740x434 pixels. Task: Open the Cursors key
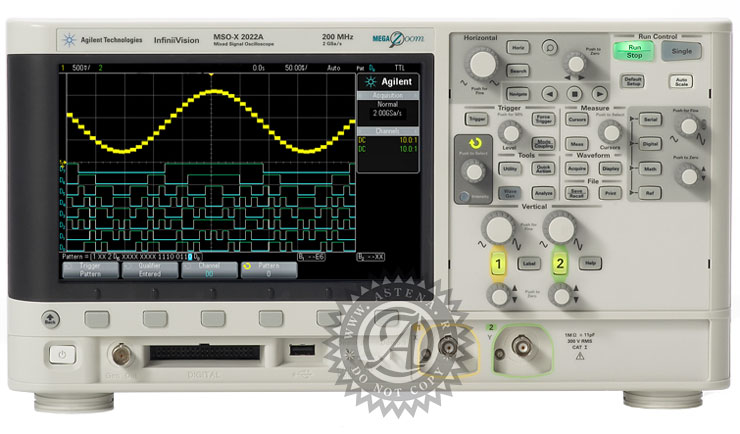[577, 119]
